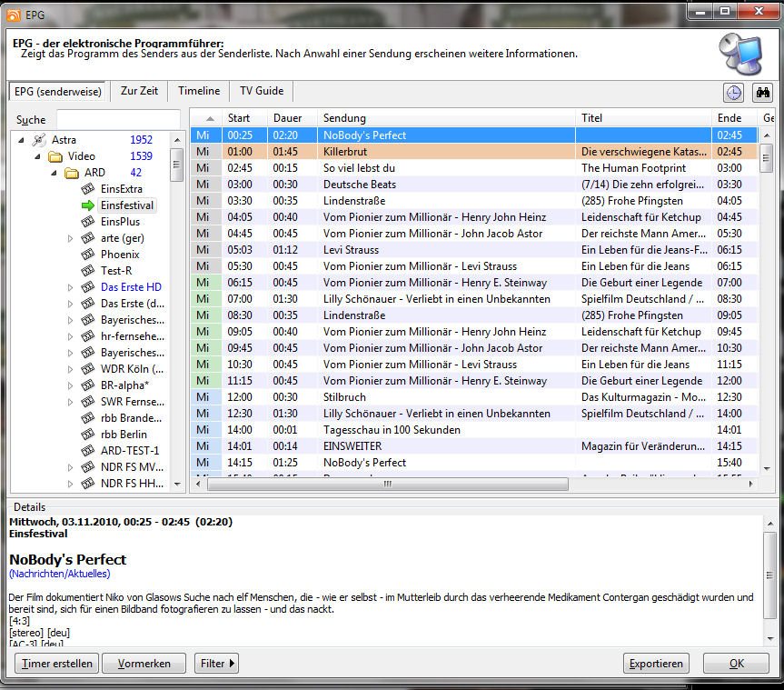The width and height of the screenshot is (784, 690).
Task: Click the Nachrichten/Aktuelles category link
Action: 59,574
